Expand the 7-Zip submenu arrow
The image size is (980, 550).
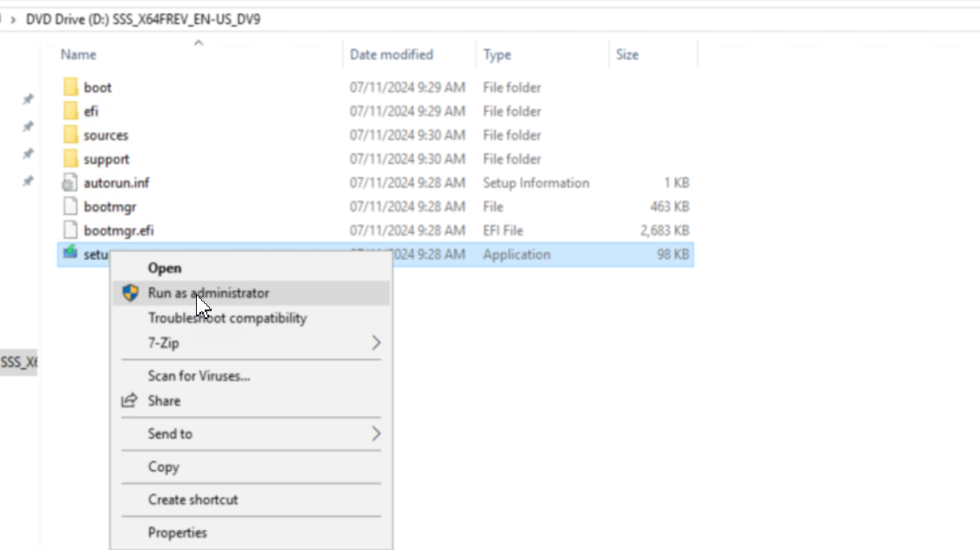376,343
